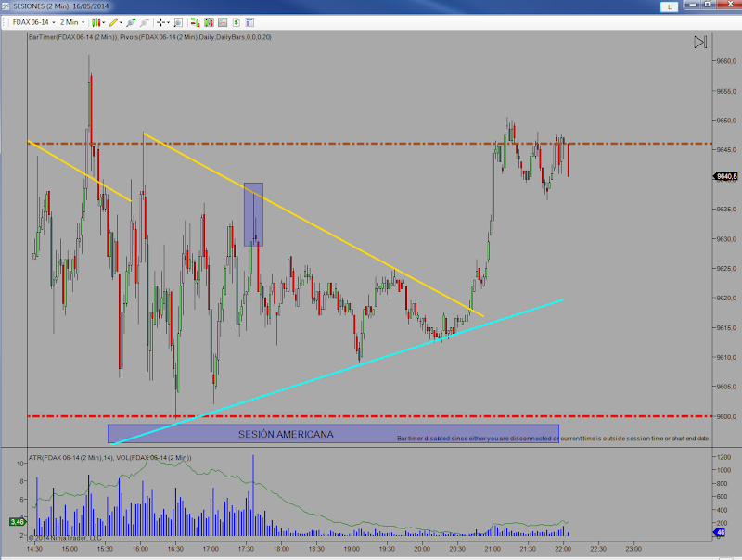This screenshot has height=560, width=742.
Task: Click the L link button in title bar
Action: tap(669, 6)
